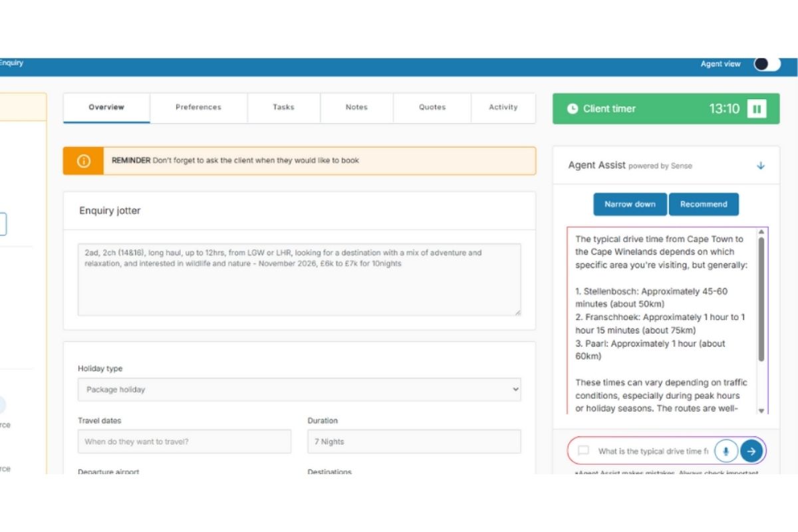This screenshot has height=532, width=798.
Task: Collapse the Agent Assist panel arrow
Action: coord(761,166)
